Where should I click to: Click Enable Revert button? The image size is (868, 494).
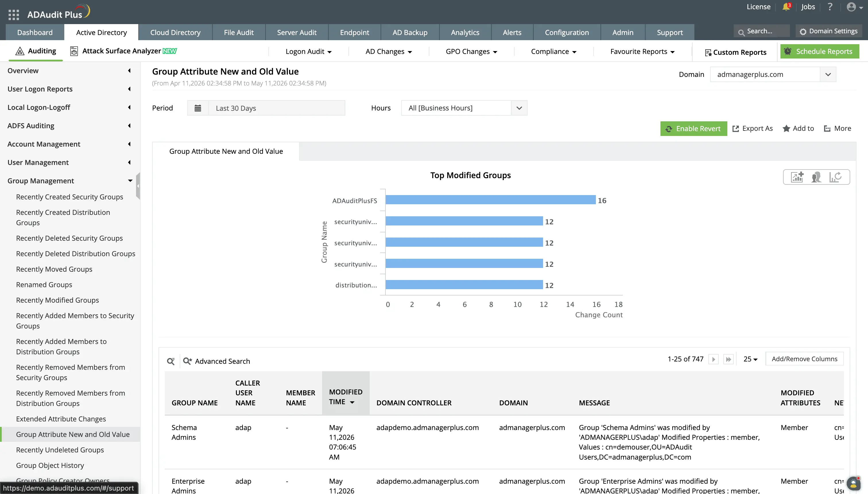(x=693, y=129)
